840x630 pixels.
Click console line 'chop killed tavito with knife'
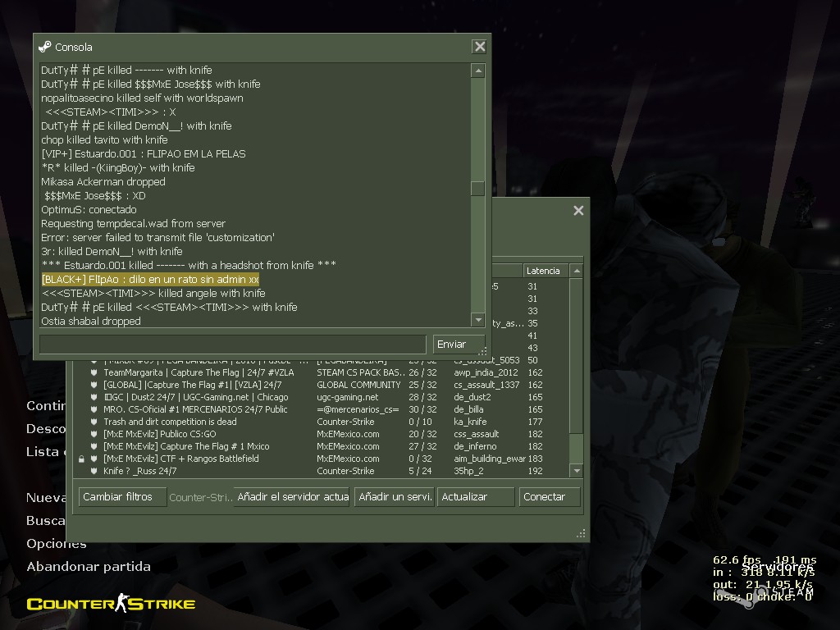(x=104, y=139)
